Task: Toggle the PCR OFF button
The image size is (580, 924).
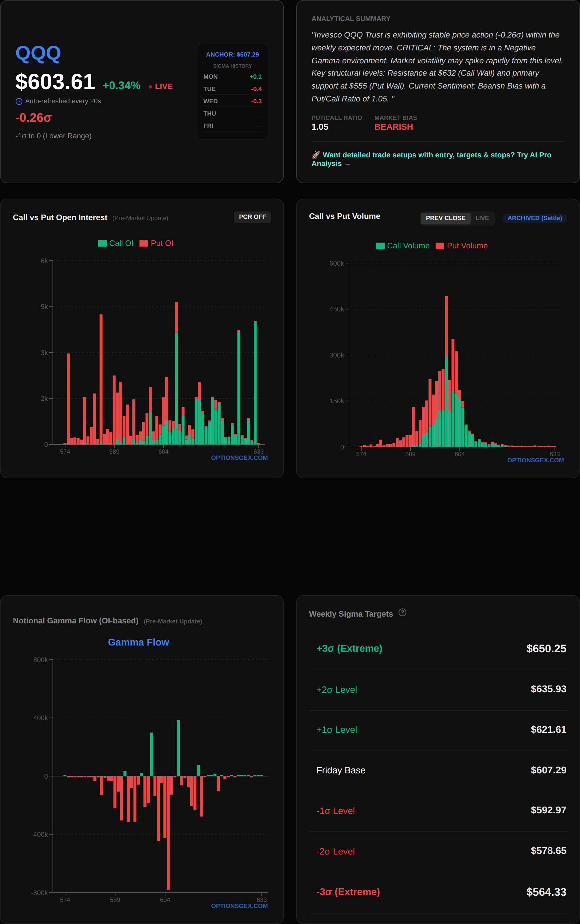Action: 252,217
